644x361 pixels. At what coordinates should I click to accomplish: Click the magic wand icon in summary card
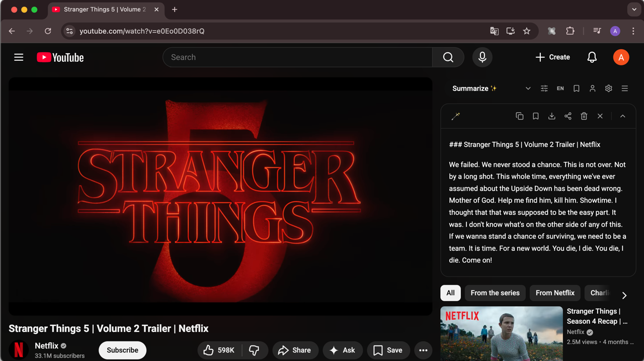[455, 116]
